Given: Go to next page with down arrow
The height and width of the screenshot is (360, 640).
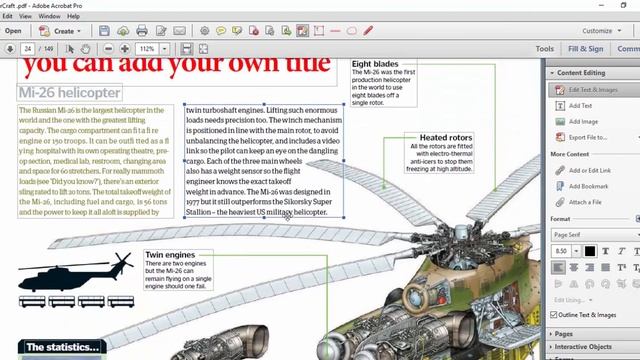Looking at the screenshot, I should point(10,49).
